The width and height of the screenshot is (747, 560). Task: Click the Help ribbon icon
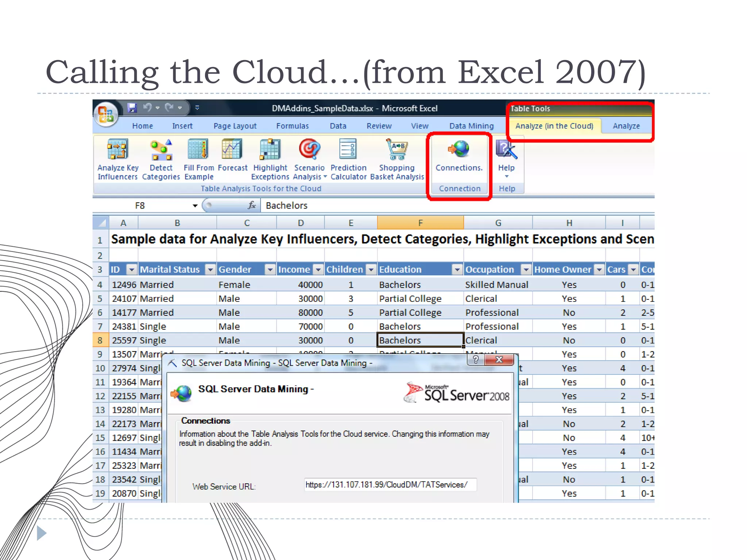click(x=506, y=149)
